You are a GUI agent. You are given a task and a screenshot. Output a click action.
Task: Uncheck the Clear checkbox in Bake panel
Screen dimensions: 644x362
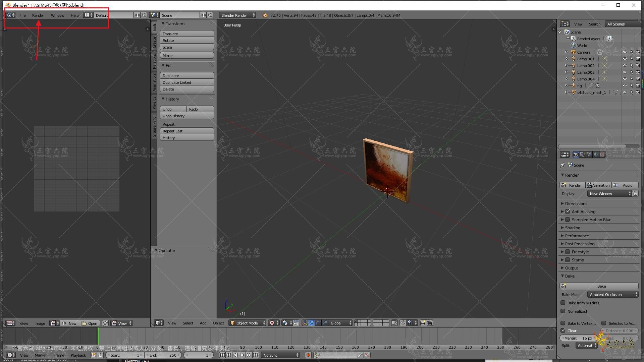pos(563,330)
